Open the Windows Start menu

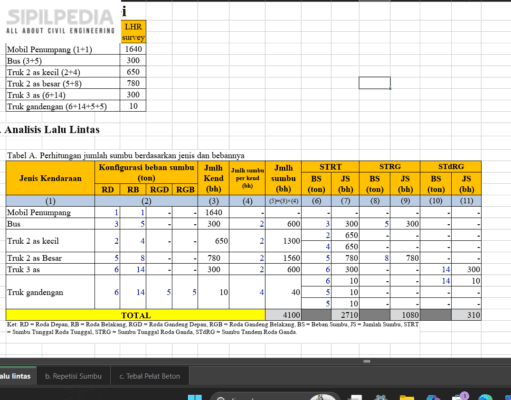[x=195, y=398]
